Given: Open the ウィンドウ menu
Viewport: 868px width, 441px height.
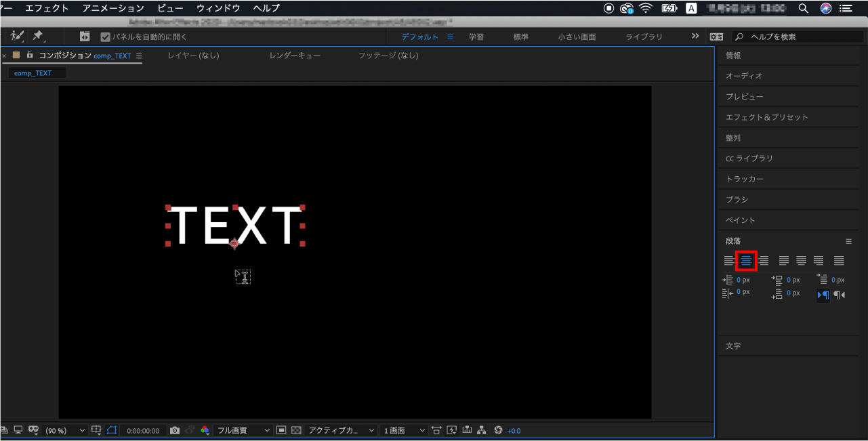Looking at the screenshot, I should coord(218,8).
